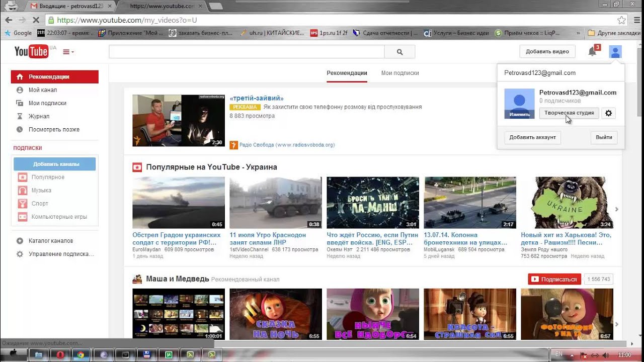Viewport: 644px width, 362px height.
Task: Click the Добавить каналы button
Action: pos(55,164)
